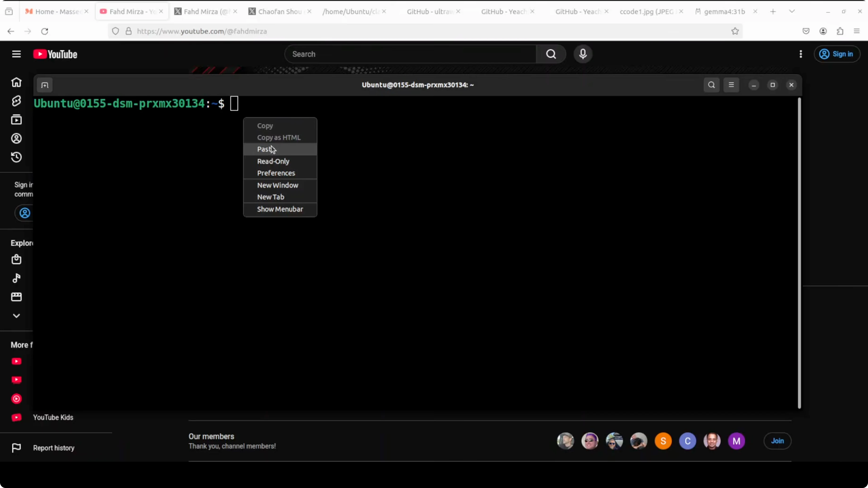Open the terminal hamburger menu
This screenshot has width=868, height=488.
731,85
